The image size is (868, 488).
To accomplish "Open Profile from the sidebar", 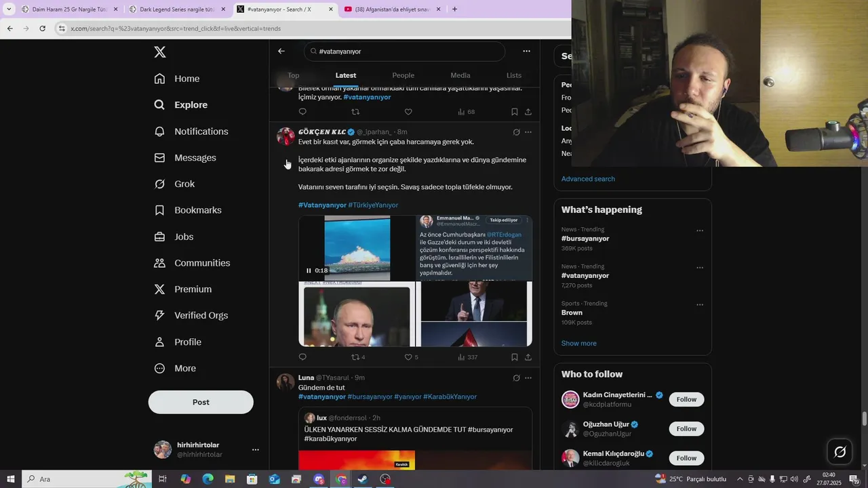I will click(178, 342).
